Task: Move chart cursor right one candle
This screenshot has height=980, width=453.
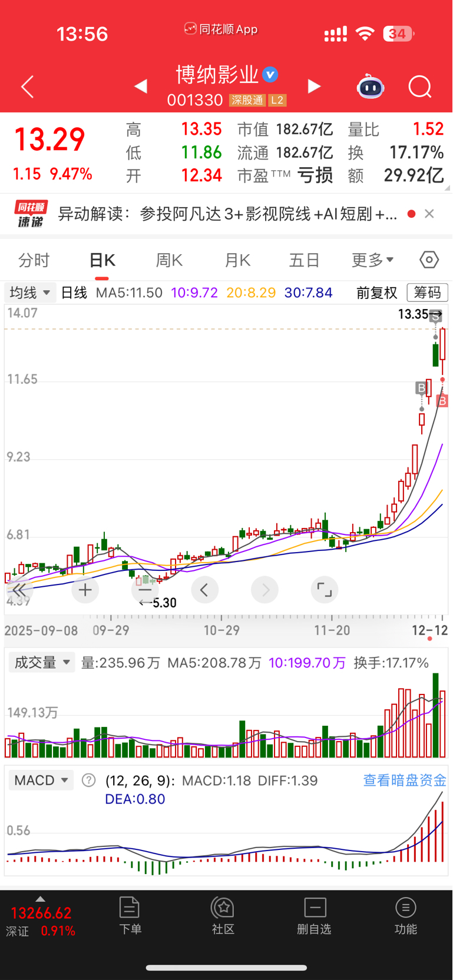Action: 265,590
